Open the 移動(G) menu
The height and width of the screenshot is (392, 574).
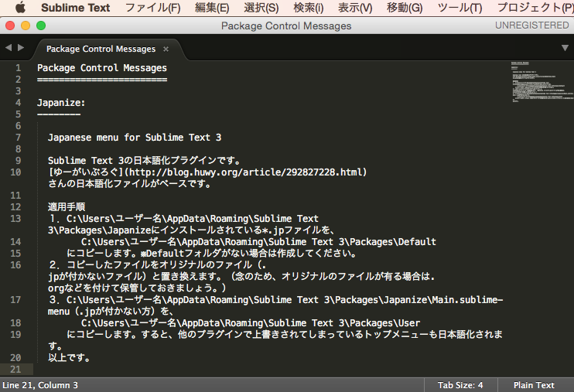pos(405,8)
